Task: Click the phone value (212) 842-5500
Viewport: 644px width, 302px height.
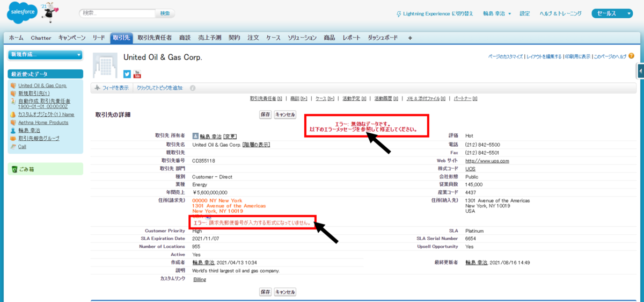Action: (x=482, y=145)
